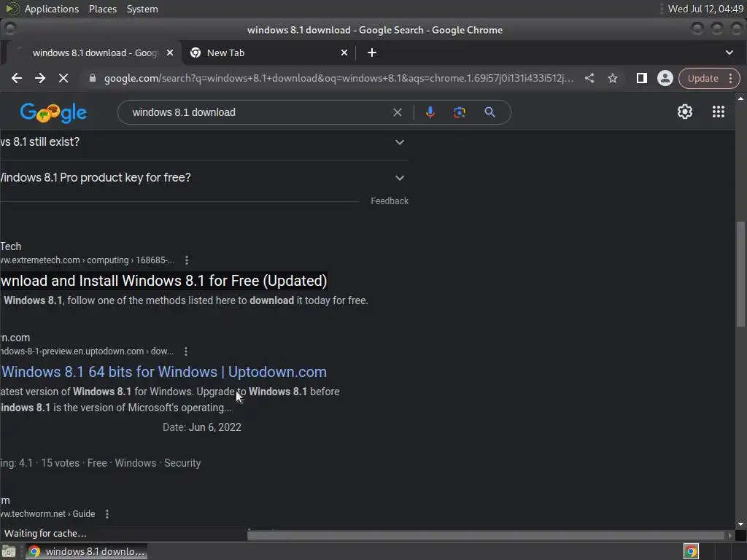The width and height of the screenshot is (747, 560).
Task: Click the scroll down arrow
Action: coord(740,524)
